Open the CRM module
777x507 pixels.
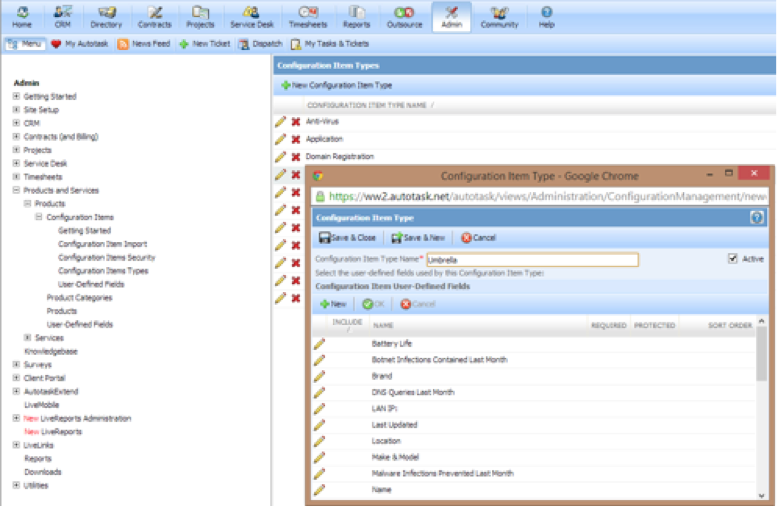62,17
